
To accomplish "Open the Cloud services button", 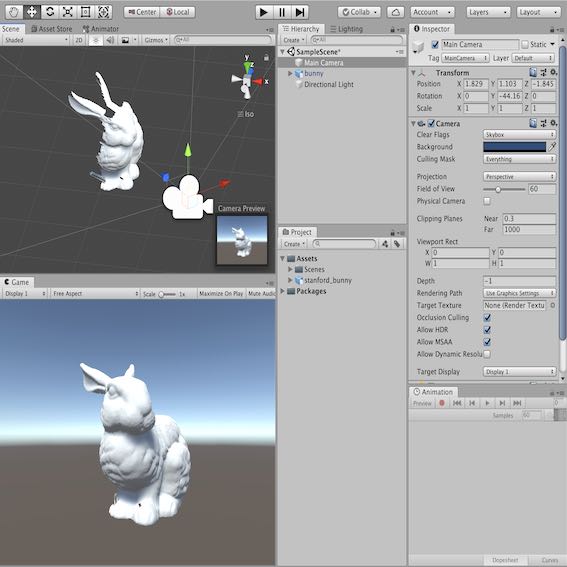I will [395, 12].
